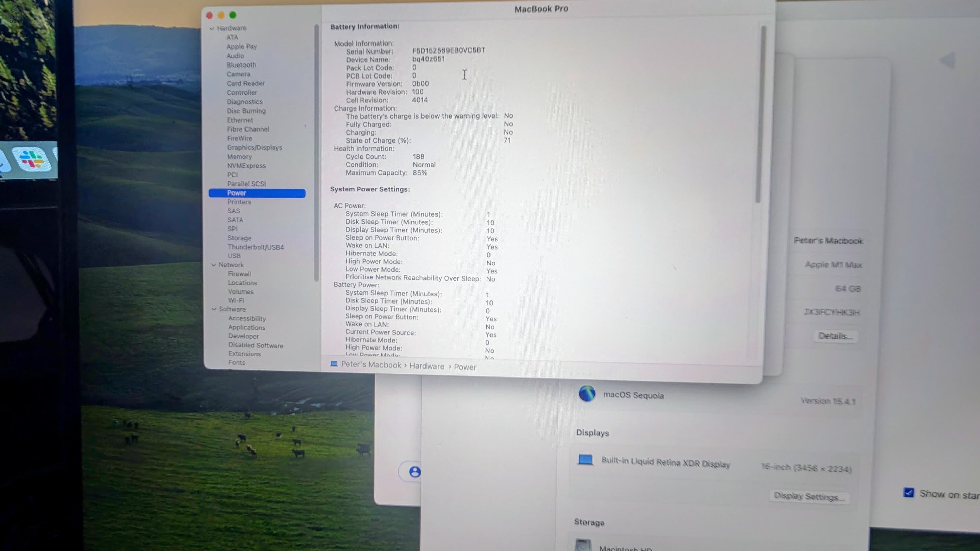Click the Condition value Normal
Image resolution: width=980 pixels, height=551 pixels.
coord(424,165)
